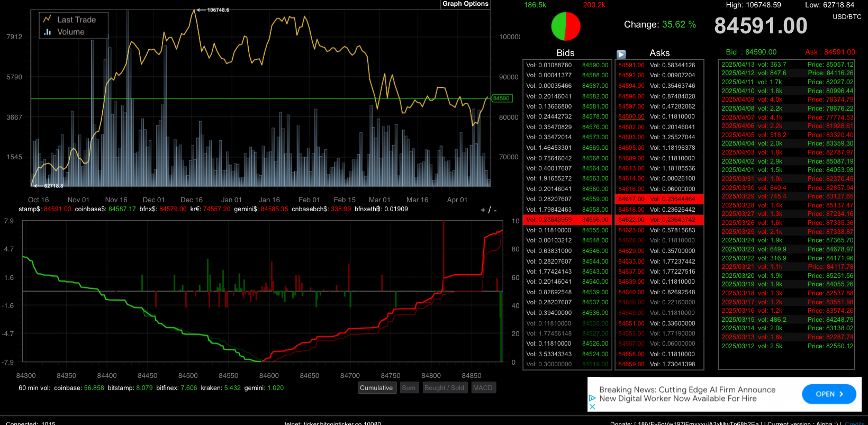Click the USD/BTC currency pair label
Screen dimensions: 868x425
(x=847, y=17)
